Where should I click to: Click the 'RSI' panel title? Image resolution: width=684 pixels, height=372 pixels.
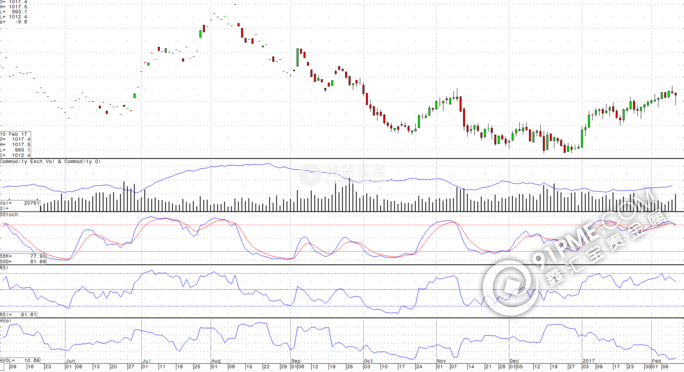[4, 267]
